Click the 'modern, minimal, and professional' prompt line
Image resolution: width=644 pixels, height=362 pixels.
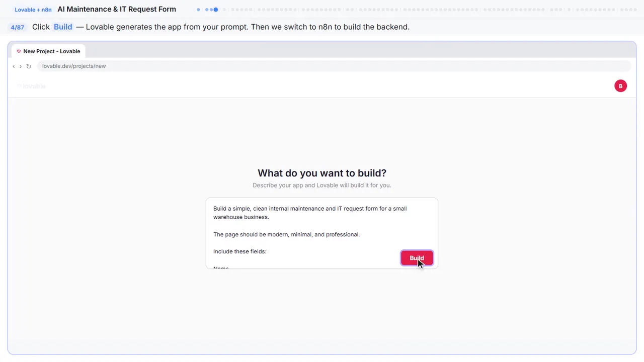[x=287, y=234]
